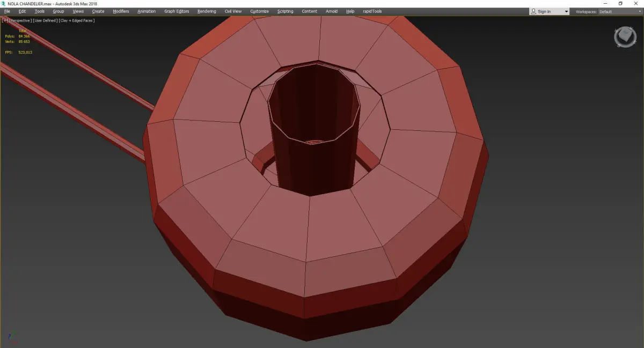
Task: Open the File menu
Action: 7,11
